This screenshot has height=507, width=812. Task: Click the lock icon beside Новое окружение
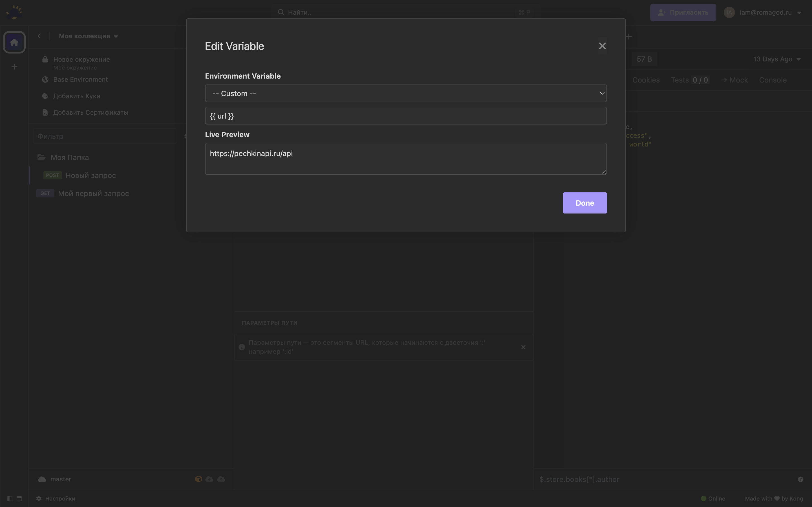click(x=45, y=59)
